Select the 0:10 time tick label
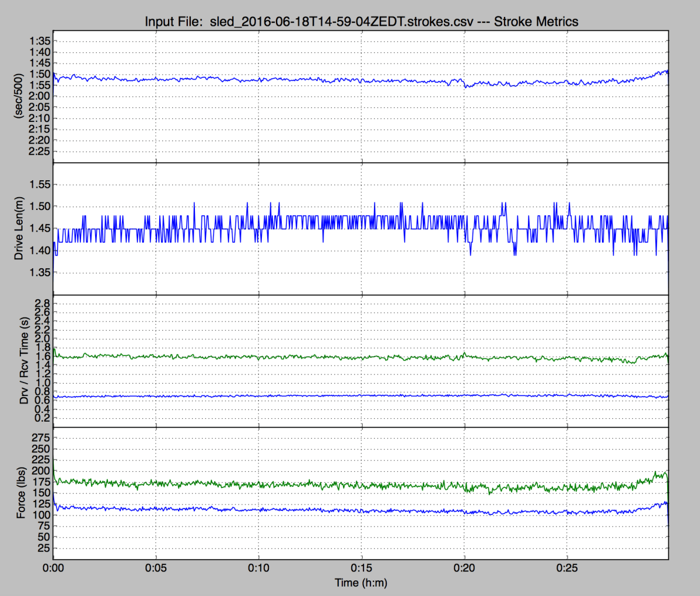 point(258,568)
